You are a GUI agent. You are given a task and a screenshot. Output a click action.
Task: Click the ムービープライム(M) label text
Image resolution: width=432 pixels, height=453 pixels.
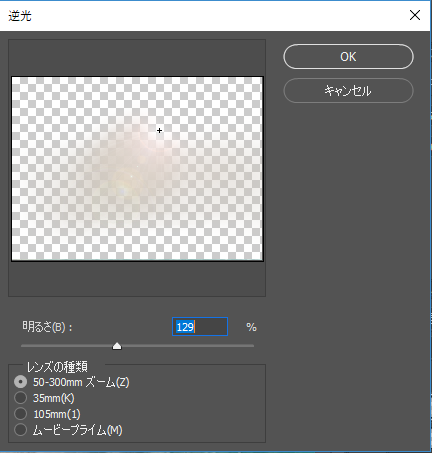pyautogui.click(x=78, y=430)
